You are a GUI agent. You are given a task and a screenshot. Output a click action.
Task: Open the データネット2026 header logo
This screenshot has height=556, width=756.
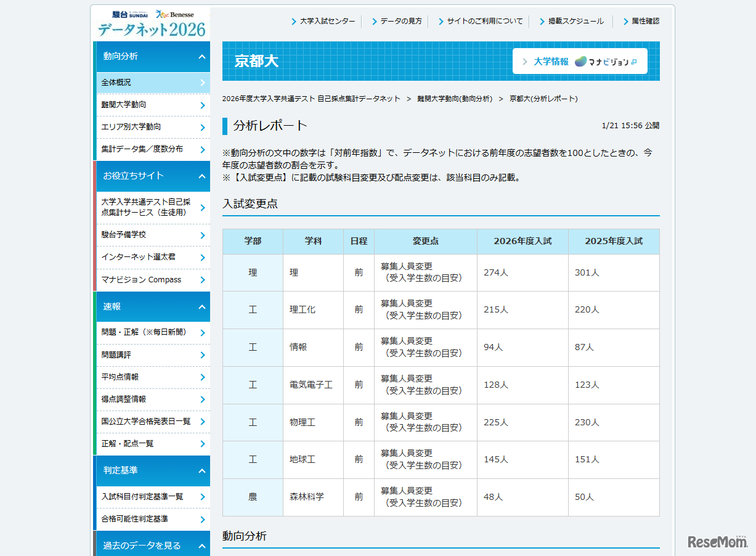[151, 28]
